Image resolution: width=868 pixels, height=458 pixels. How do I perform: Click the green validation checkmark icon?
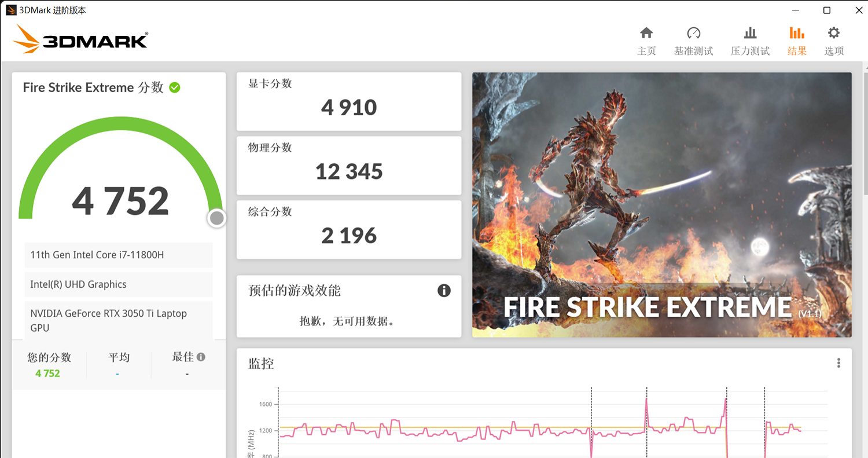tap(175, 87)
